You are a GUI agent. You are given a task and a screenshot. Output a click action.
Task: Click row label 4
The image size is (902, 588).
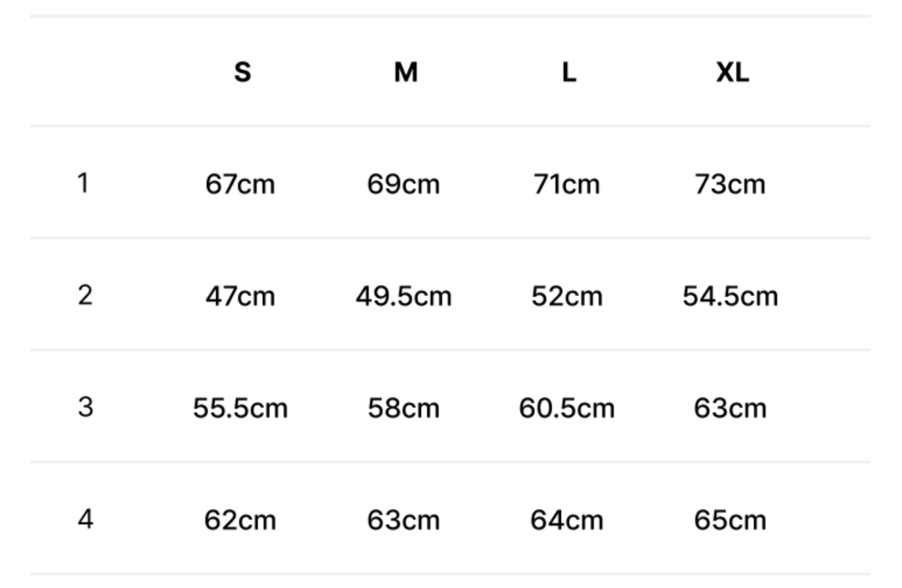point(86,519)
